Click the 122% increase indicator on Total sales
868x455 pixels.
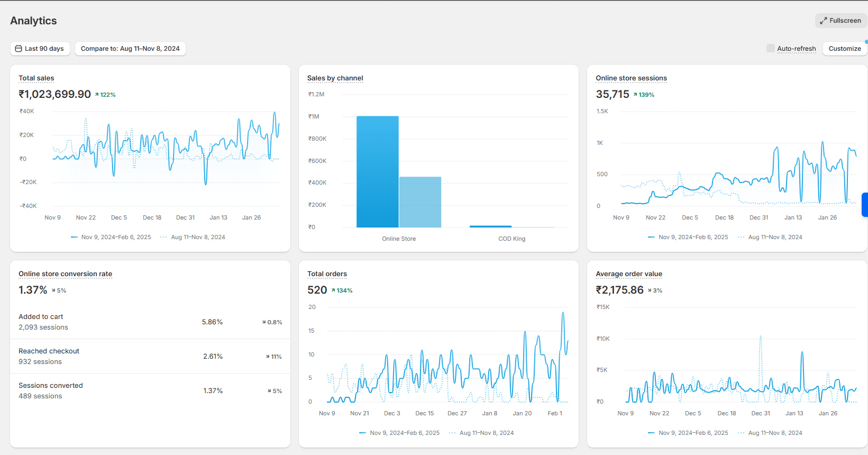pyautogui.click(x=105, y=95)
